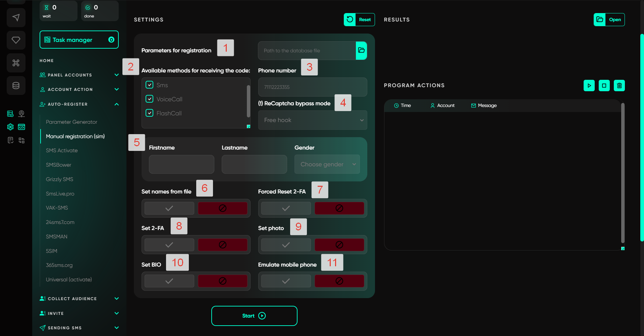
Task: Clear program actions with trash icon
Action: click(x=619, y=86)
